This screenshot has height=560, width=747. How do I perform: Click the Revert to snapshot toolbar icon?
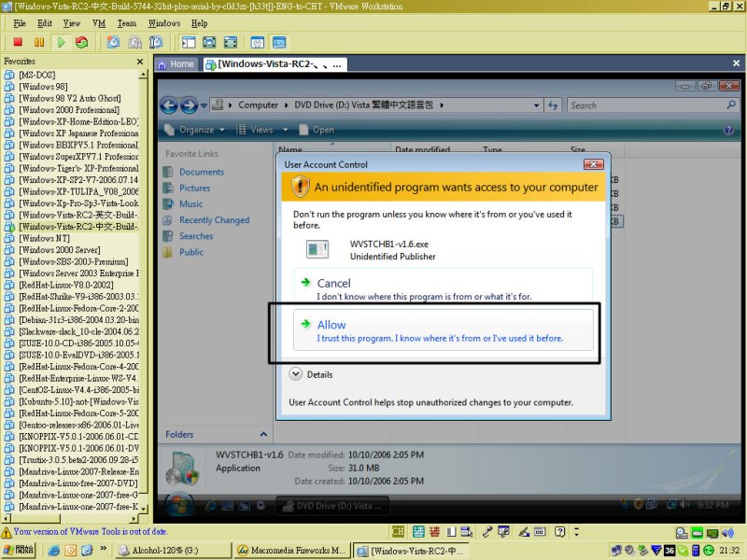(134, 42)
